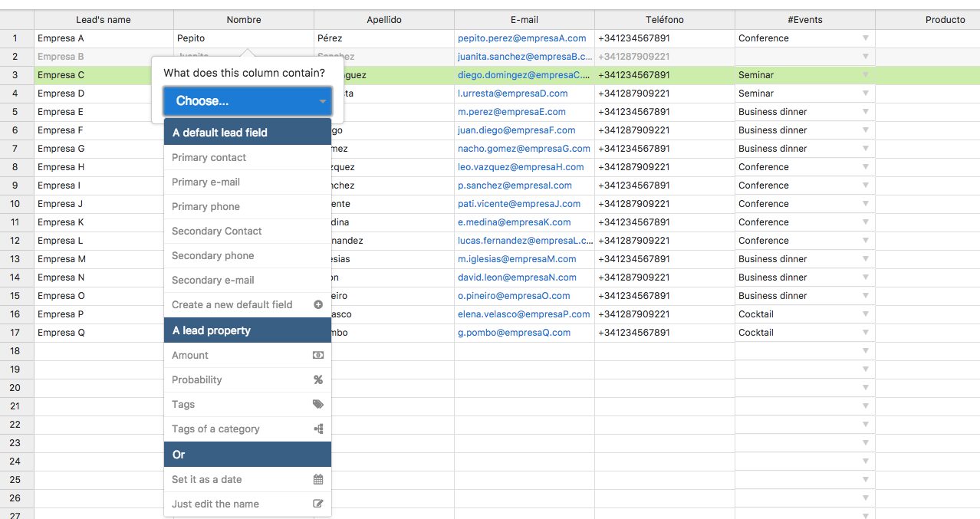Select Primary contact option
Viewport: 980px width, 519px height.
(x=248, y=157)
